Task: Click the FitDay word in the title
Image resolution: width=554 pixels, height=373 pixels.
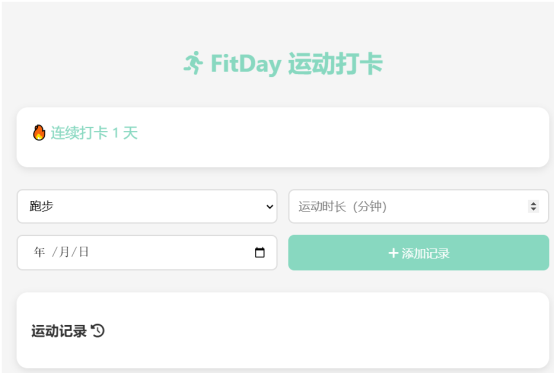Action: pyautogui.click(x=246, y=64)
